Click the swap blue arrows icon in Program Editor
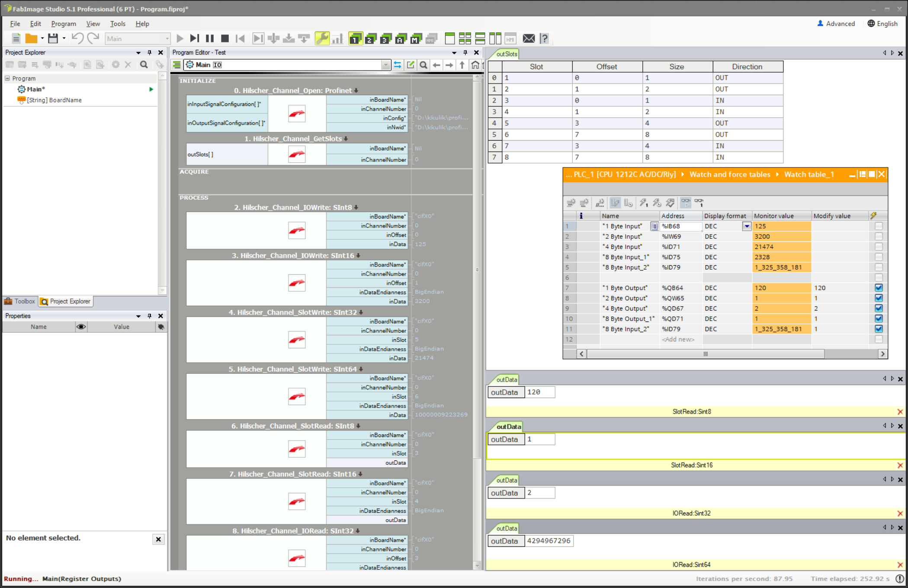The width and height of the screenshot is (908, 588). point(398,65)
